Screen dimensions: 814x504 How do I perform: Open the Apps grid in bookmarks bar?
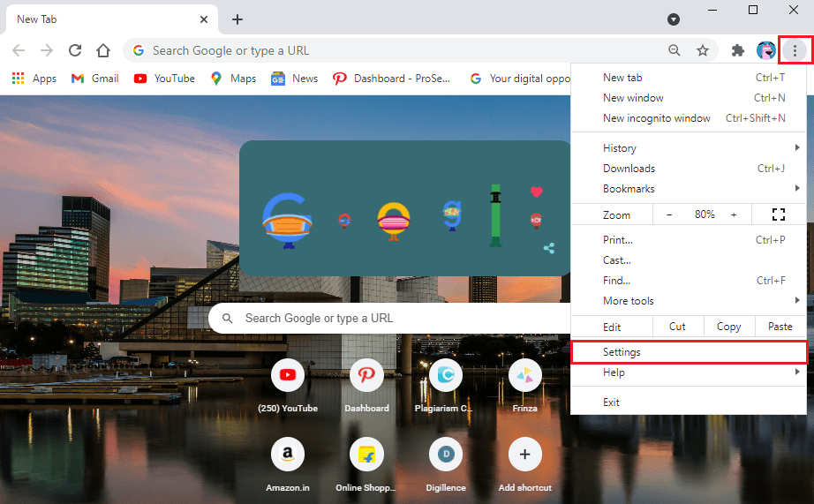coord(34,79)
